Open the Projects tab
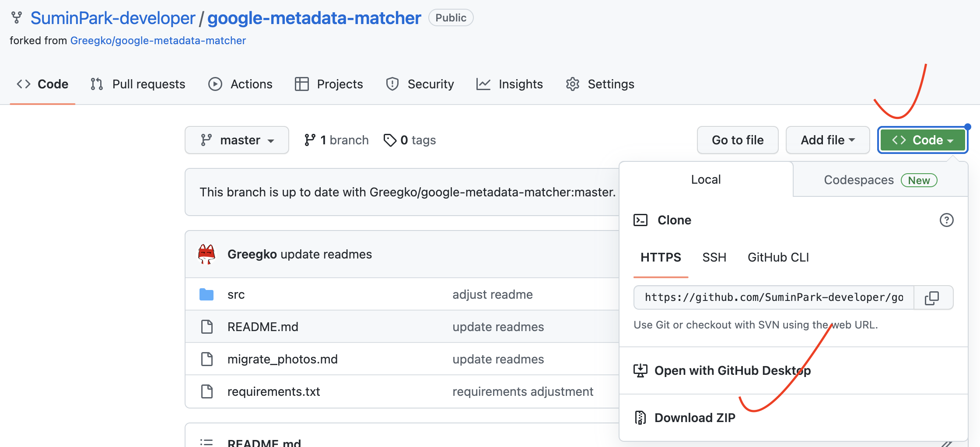Viewport: 980px width, 447px height. click(329, 84)
